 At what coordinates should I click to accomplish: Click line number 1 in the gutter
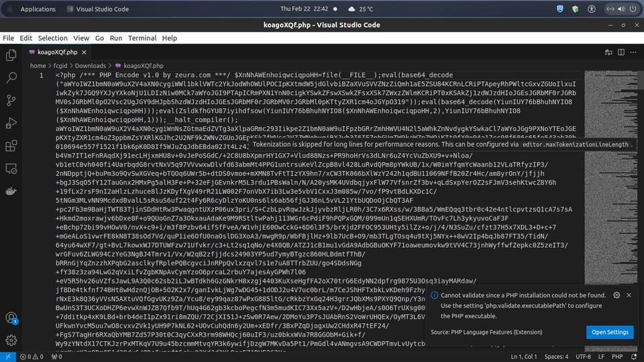pos(41,75)
